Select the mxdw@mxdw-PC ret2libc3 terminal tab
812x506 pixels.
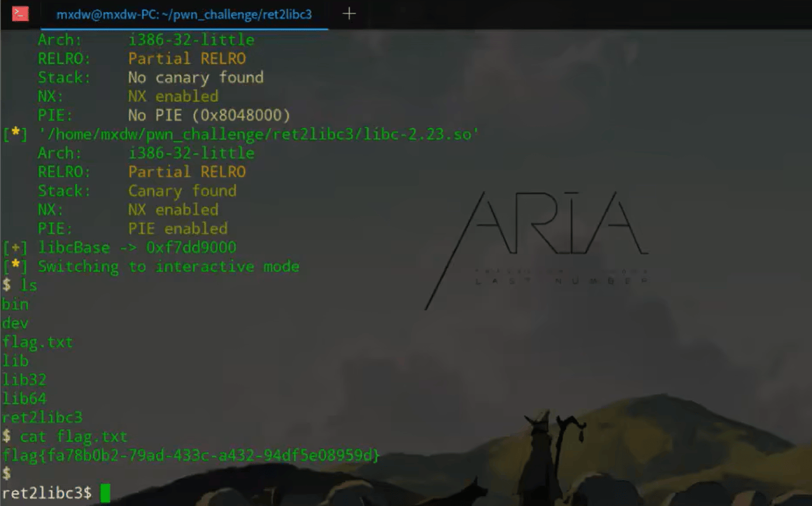[184, 14]
